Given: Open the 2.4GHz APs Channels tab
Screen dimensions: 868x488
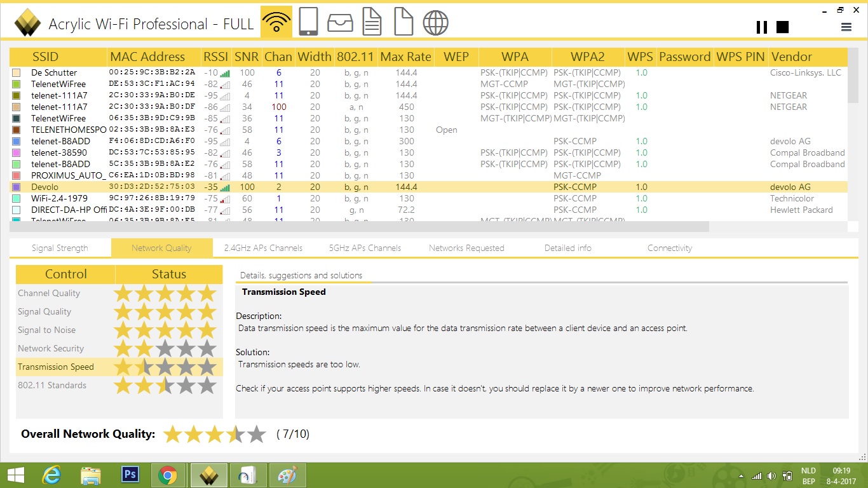Looking at the screenshot, I should click(x=263, y=248).
